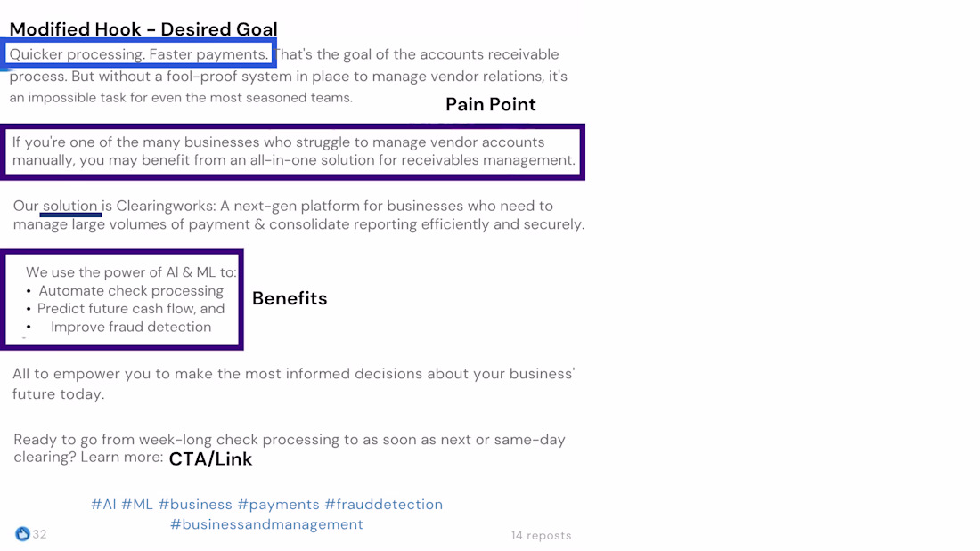Select the "Pain Point" label
Viewport: 980px width, 551px height.
point(490,104)
